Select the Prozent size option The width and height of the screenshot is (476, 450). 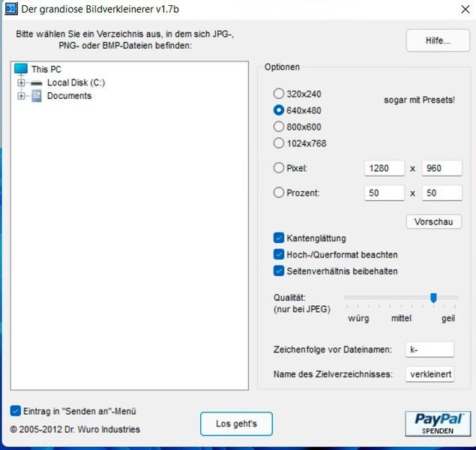(x=279, y=193)
